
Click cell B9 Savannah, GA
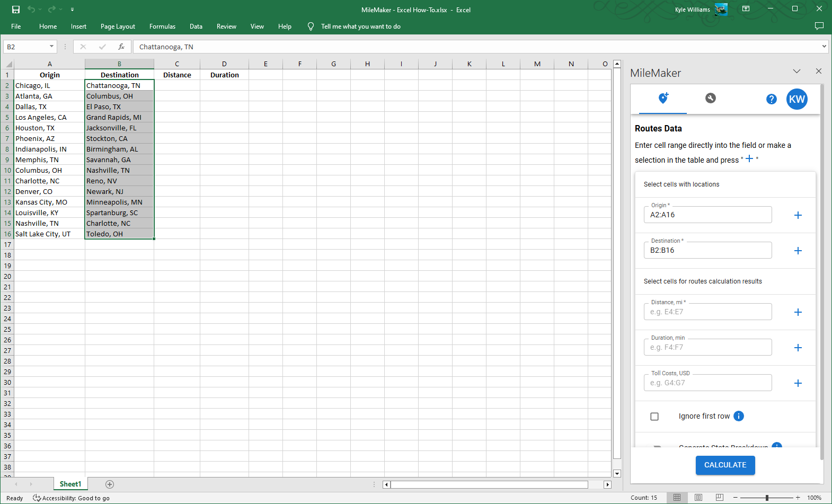119,160
